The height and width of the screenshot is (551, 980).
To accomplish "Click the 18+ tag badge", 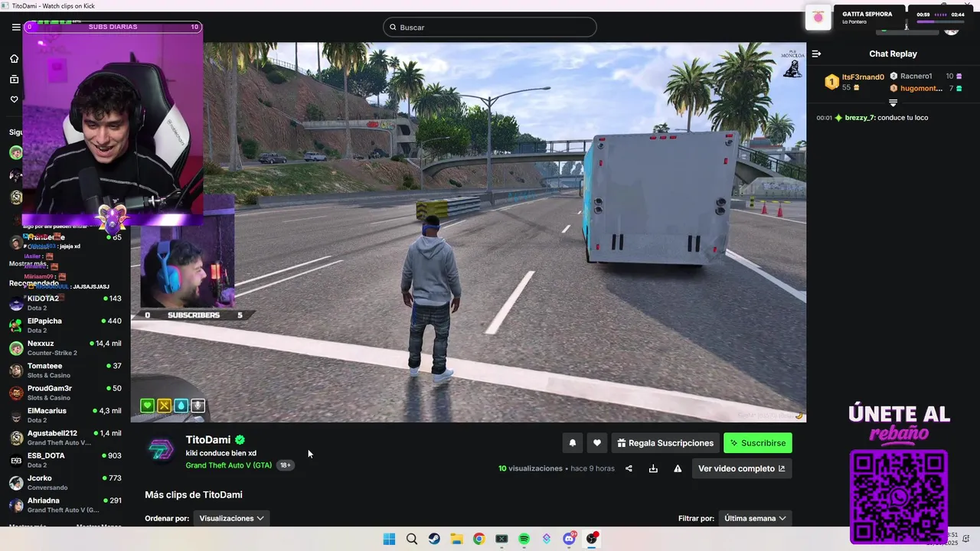I will pyautogui.click(x=286, y=465).
